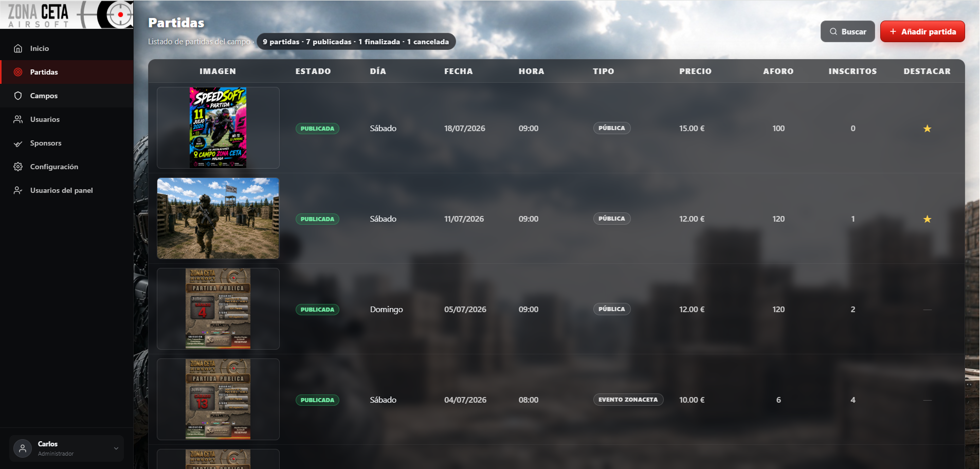Open the Campos menu item
980x469 pixels.
[67, 96]
